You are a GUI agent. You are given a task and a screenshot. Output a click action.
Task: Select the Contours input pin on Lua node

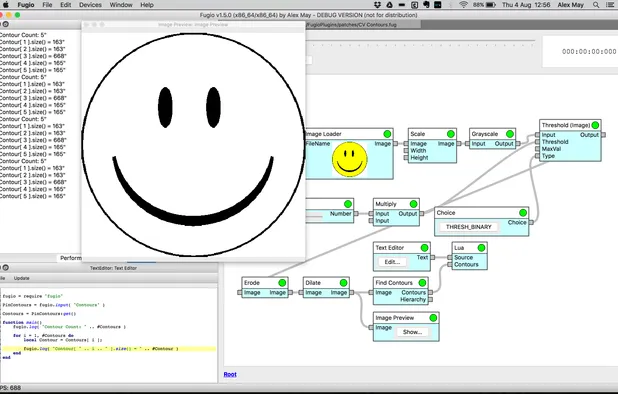tap(449, 264)
